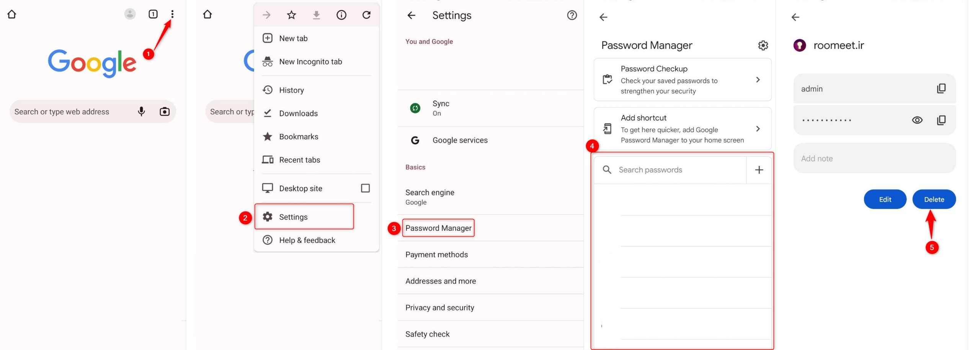The height and width of the screenshot is (350, 980).
Task: Bookmark page with the star icon
Action: point(291,15)
